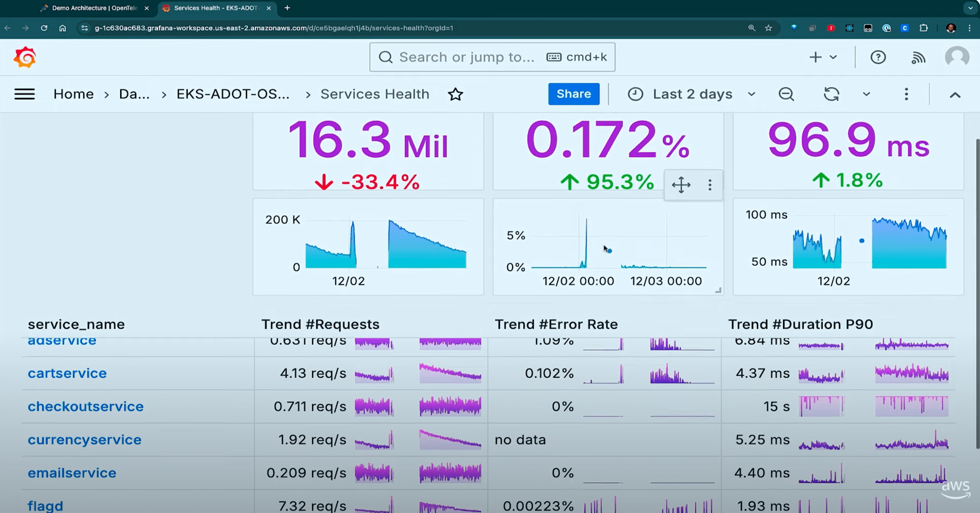The width and height of the screenshot is (980, 513).
Task: Click currencyservice no data cell
Action: coord(604,440)
